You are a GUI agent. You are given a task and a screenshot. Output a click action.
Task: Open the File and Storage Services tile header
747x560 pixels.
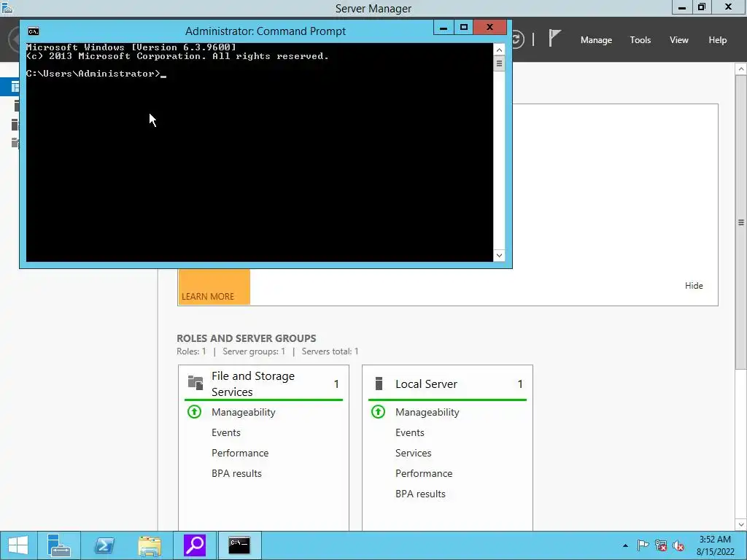point(263,384)
